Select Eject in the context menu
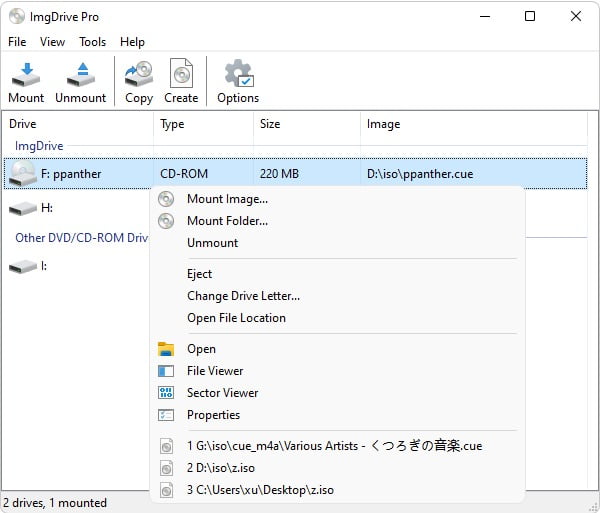 coord(337,274)
